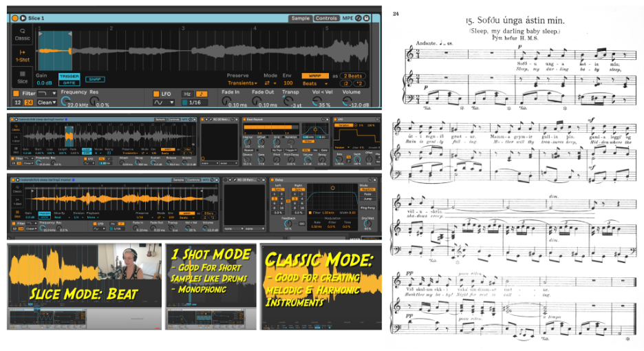Screen dimensions: 644x351
Task: Click the Beat Repeat Interval knob
Action: click(248, 142)
